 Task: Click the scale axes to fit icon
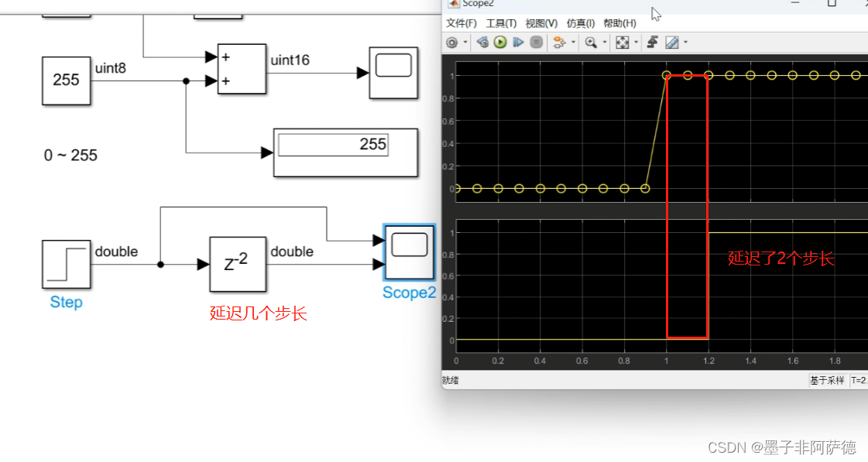(x=624, y=43)
